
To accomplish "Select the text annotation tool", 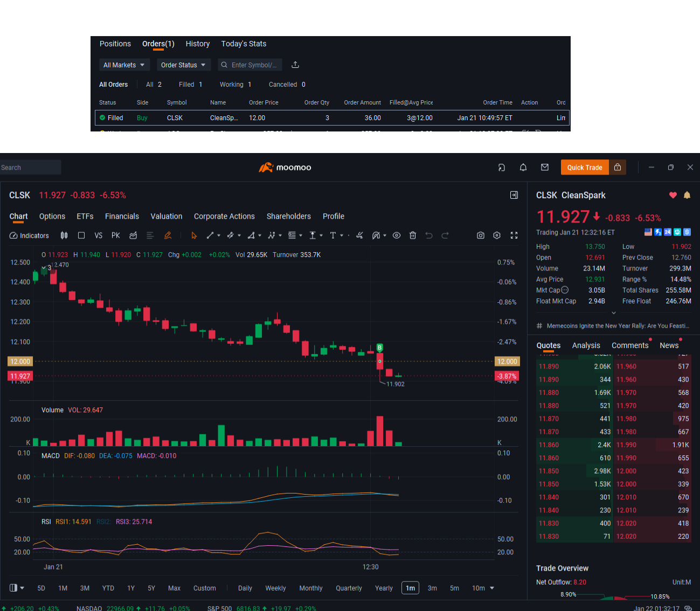I will (333, 235).
